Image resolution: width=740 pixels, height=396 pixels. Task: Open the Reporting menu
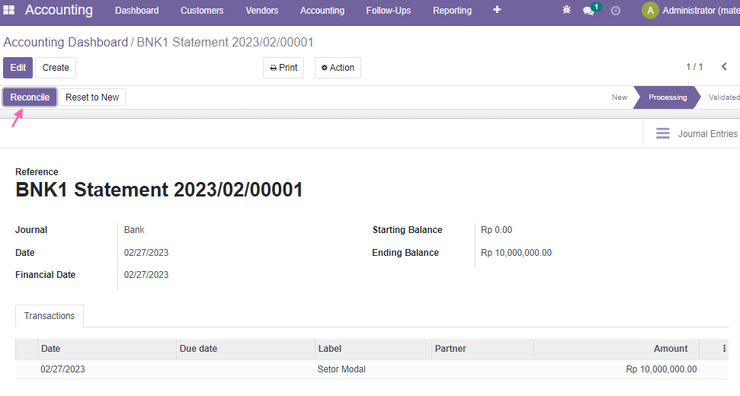pos(452,10)
